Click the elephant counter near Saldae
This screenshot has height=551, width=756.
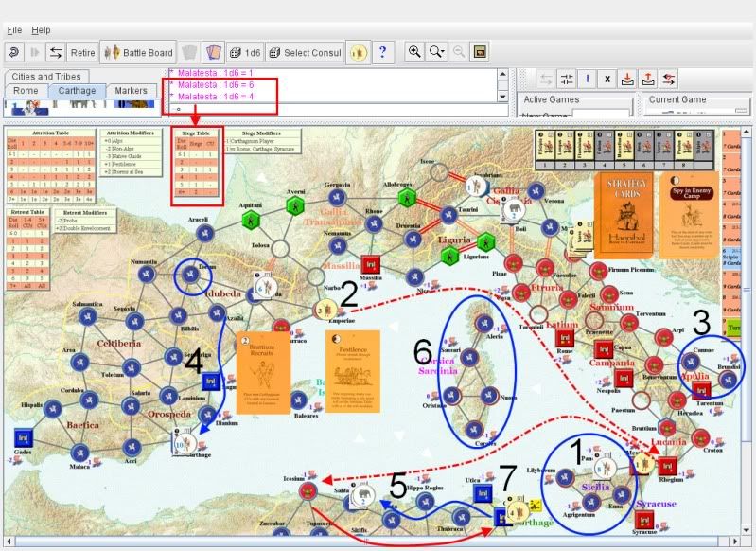[x=363, y=495]
